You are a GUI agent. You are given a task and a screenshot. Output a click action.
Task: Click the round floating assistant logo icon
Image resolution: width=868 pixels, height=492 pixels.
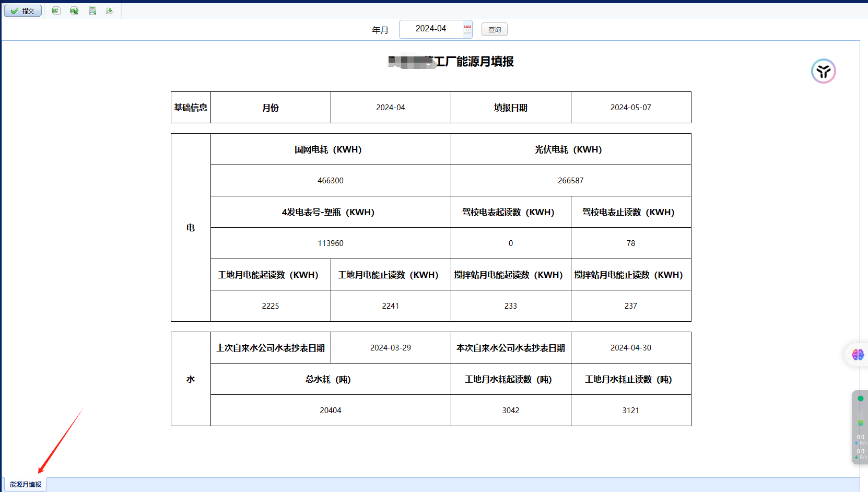coord(824,71)
